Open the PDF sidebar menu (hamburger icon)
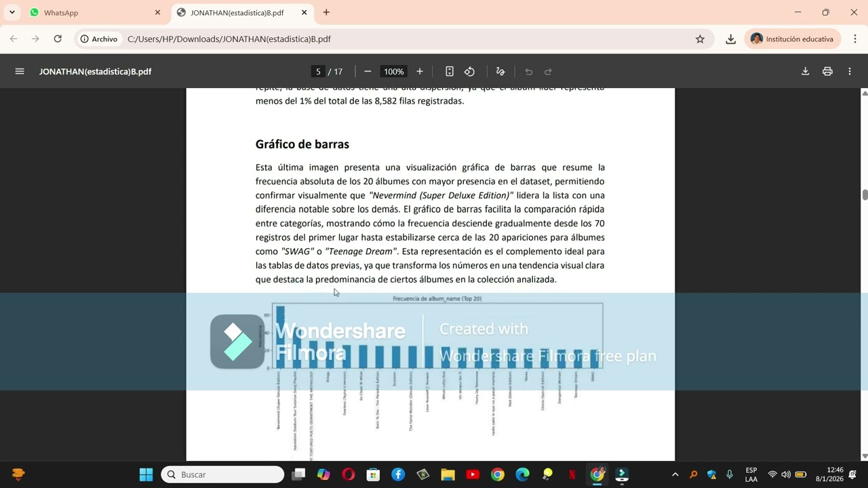Viewport: 868px width, 488px height. click(x=20, y=71)
